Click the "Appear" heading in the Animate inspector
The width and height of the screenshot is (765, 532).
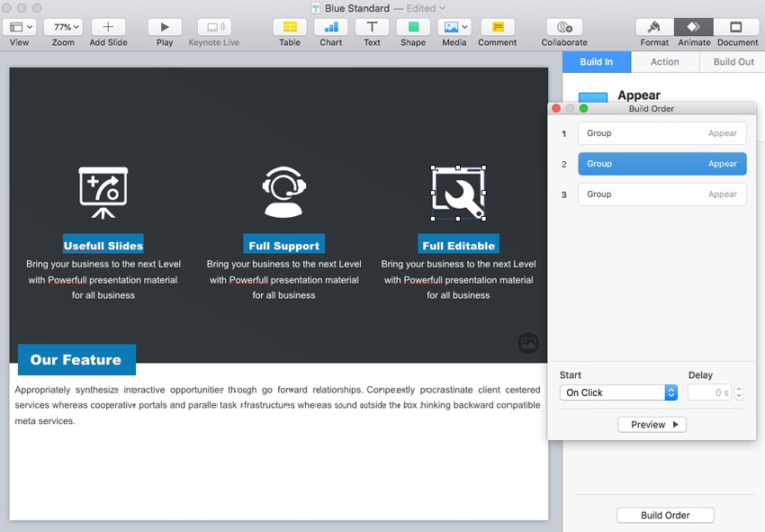[639, 95]
